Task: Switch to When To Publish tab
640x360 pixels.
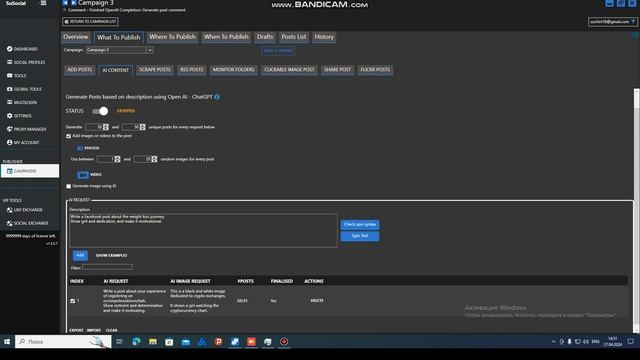Action: [x=226, y=37]
